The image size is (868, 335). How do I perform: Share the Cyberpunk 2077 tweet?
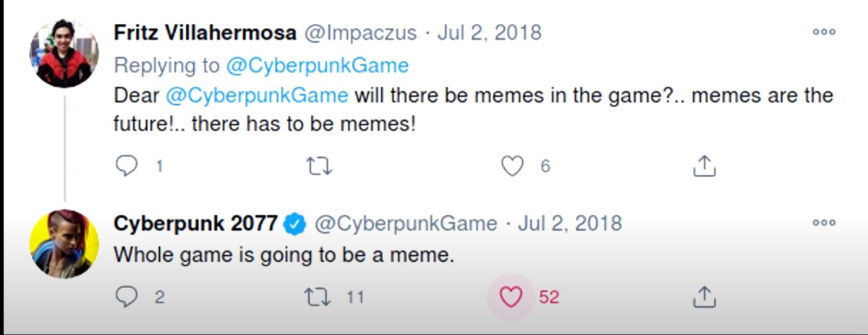point(704,297)
